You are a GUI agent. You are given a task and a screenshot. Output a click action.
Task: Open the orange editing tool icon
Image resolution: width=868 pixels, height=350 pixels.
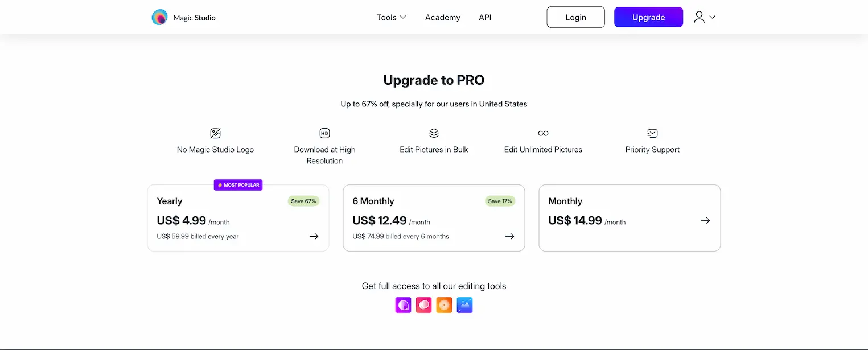[x=444, y=305]
